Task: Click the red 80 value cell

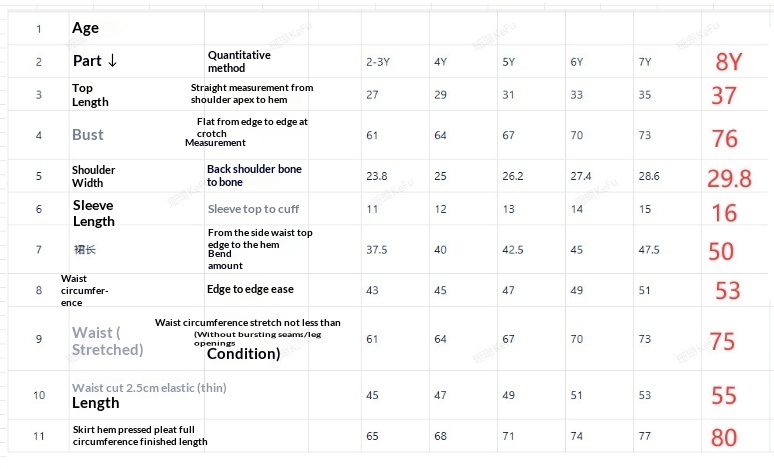Action: [723, 438]
